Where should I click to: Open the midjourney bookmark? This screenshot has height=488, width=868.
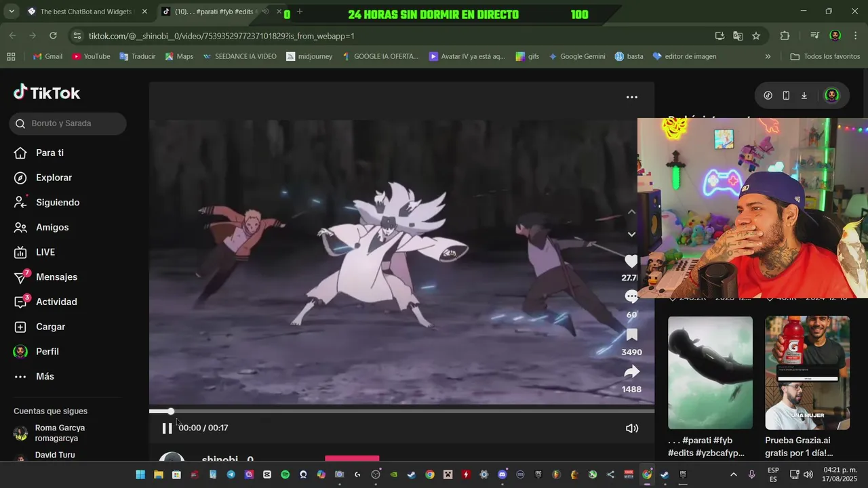[x=309, y=56]
